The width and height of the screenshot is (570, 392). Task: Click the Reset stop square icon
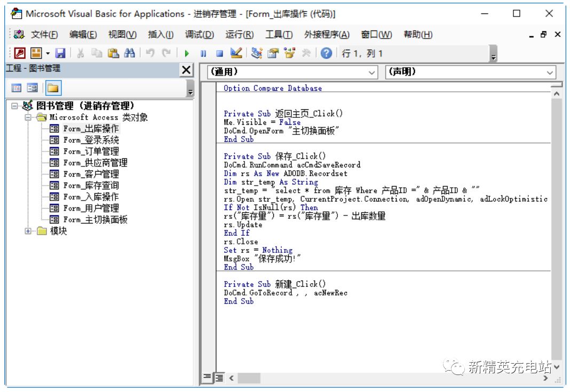point(219,53)
